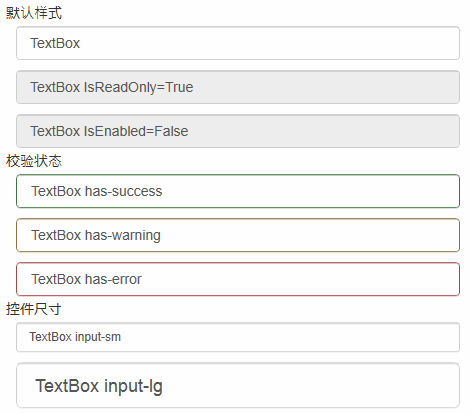Click the default TextBox input field
This screenshot has width=470, height=414.
[x=238, y=43]
